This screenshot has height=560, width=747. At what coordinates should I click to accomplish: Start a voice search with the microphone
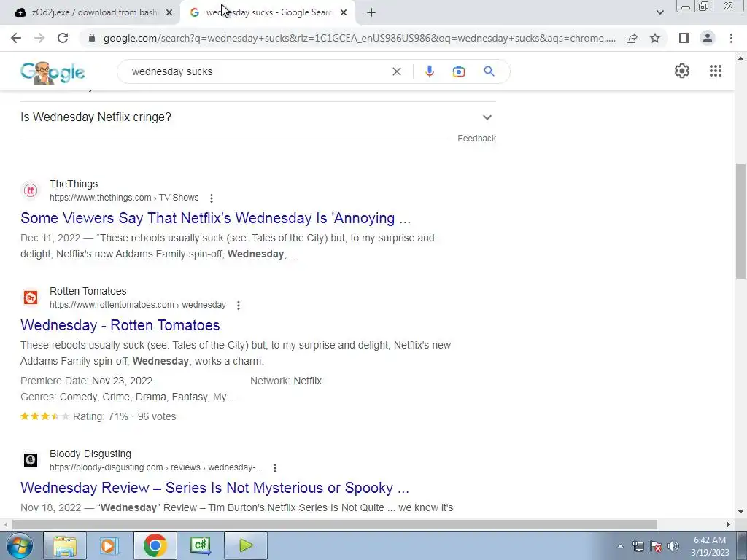(429, 71)
